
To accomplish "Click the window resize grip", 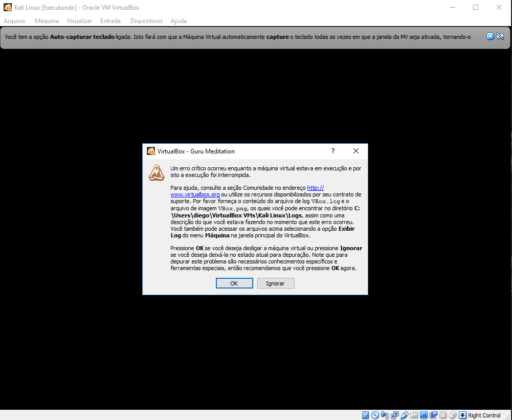I will [x=508, y=416].
